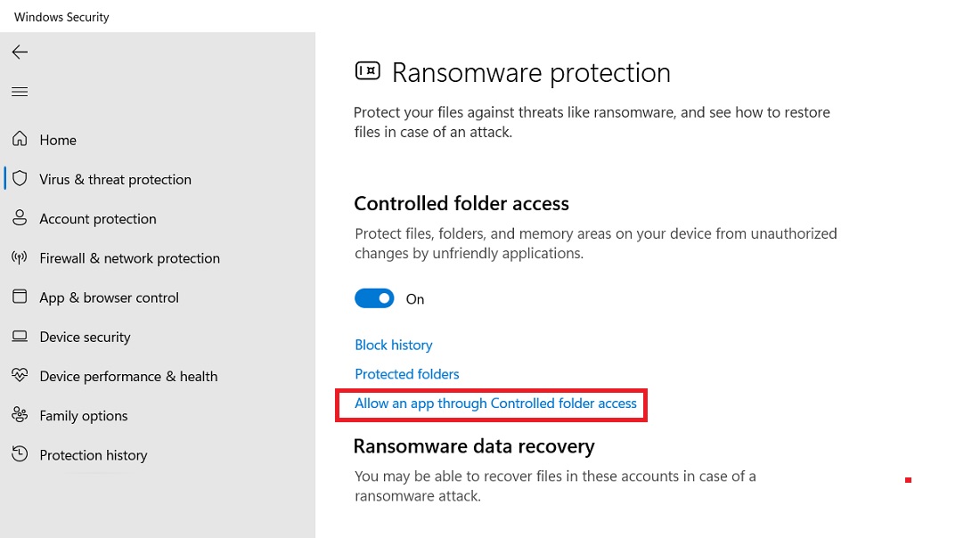This screenshot has width=980, height=538.
Task: Select Virus & threat protection menu entry
Action: click(x=116, y=179)
